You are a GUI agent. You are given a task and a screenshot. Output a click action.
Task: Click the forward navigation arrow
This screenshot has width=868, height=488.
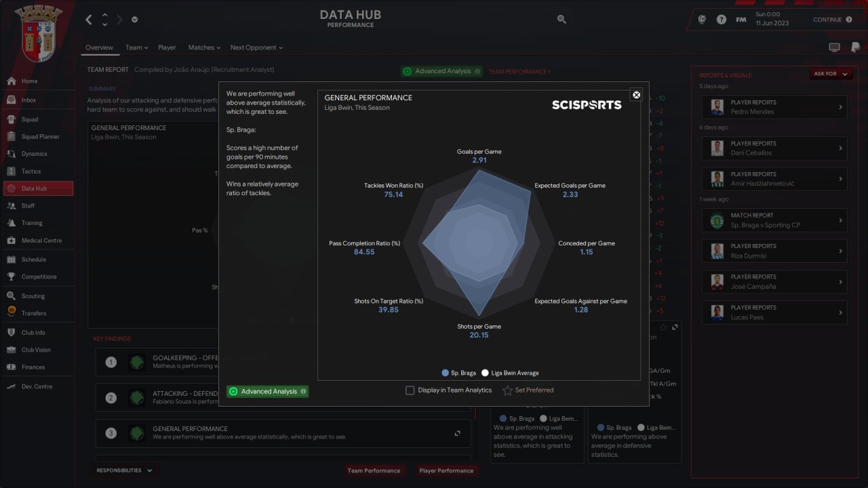119,20
